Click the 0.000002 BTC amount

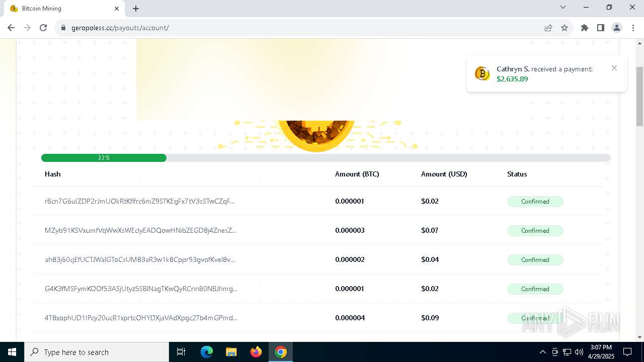point(350,259)
